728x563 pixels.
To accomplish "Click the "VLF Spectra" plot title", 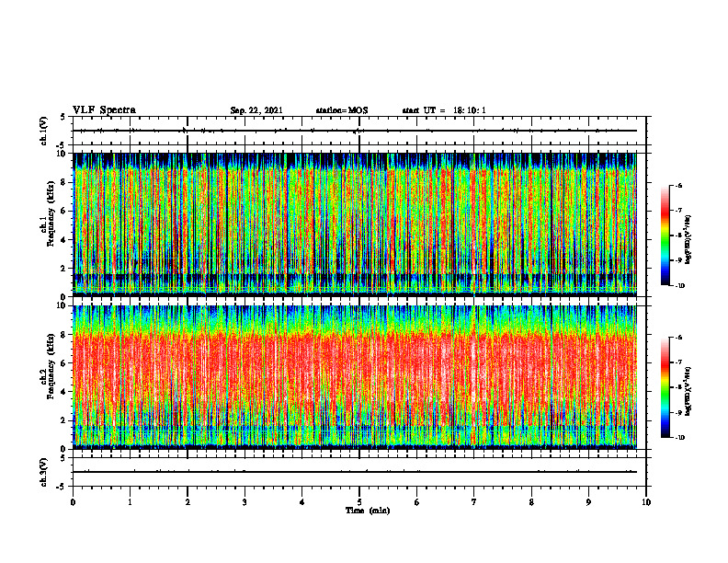I will tap(104, 110).
